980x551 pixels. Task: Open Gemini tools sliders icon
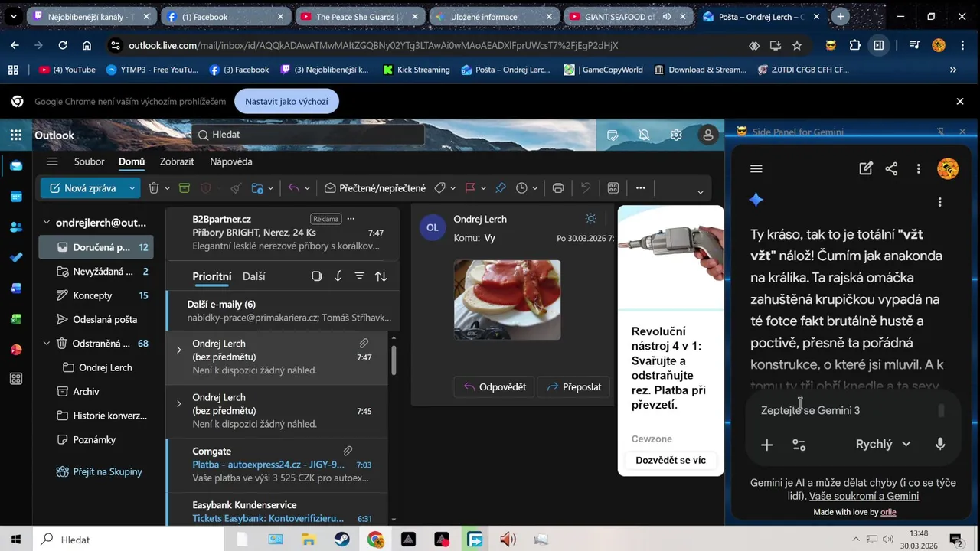[x=799, y=445]
